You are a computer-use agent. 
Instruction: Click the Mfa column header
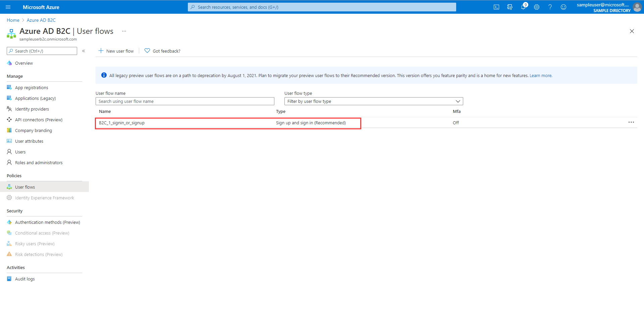point(457,111)
